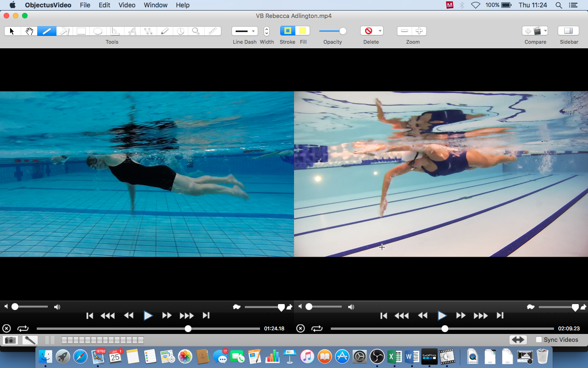Select the hand pan tool

(29, 31)
